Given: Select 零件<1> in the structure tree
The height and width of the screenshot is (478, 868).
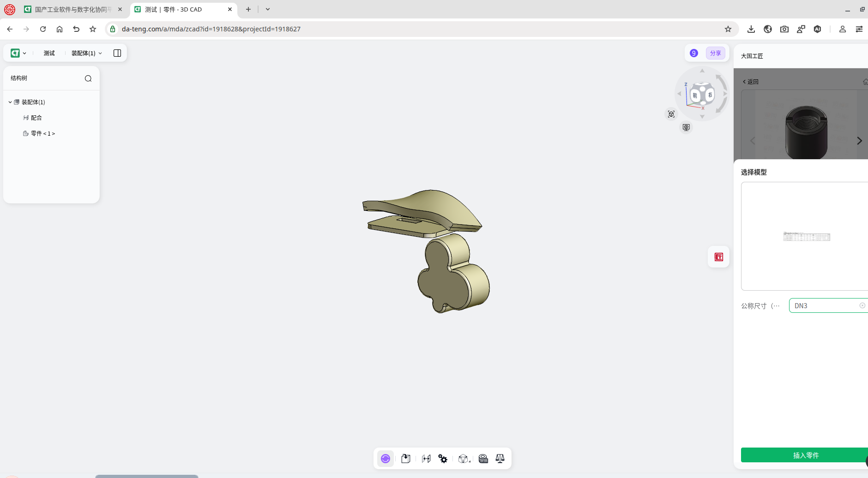Looking at the screenshot, I should tap(39, 133).
